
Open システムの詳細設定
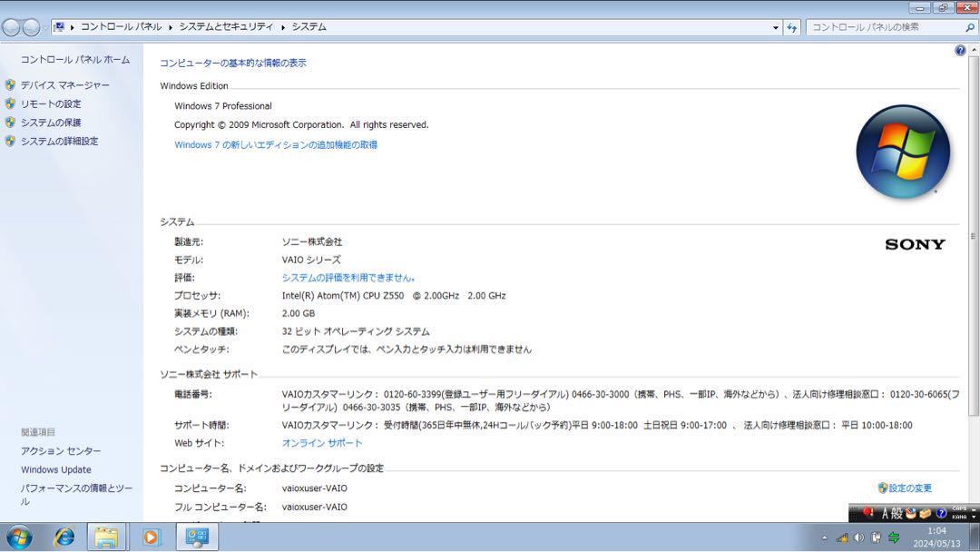pos(59,142)
